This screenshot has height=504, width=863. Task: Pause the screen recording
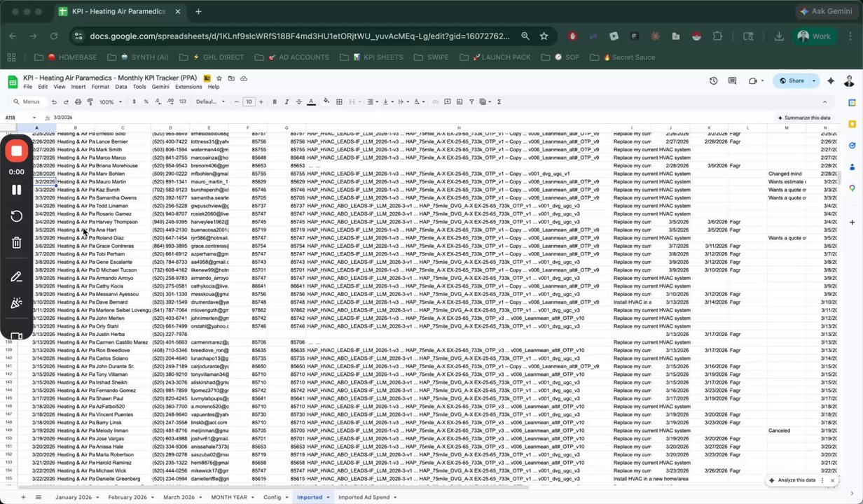tap(16, 190)
